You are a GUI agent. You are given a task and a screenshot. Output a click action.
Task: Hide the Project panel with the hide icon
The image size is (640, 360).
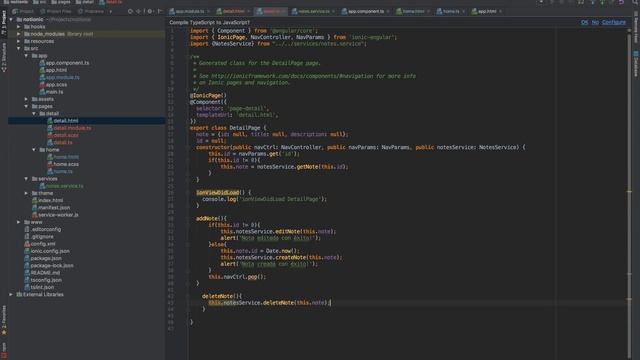(160, 11)
